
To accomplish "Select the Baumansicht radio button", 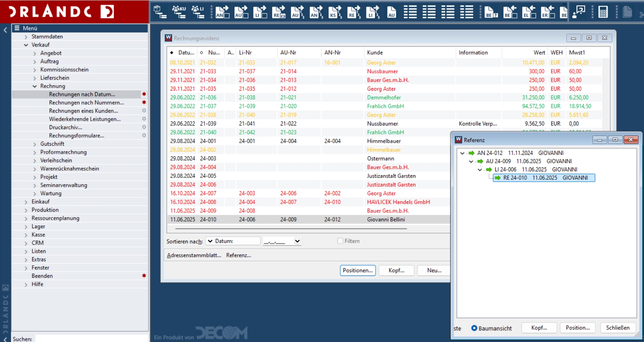I will tap(474, 328).
